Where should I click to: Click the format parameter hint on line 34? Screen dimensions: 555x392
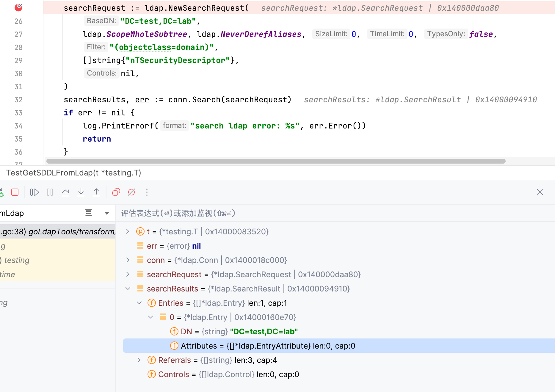(x=175, y=126)
